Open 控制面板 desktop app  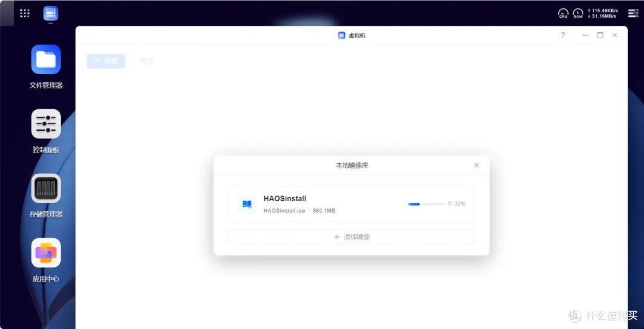[x=46, y=124]
